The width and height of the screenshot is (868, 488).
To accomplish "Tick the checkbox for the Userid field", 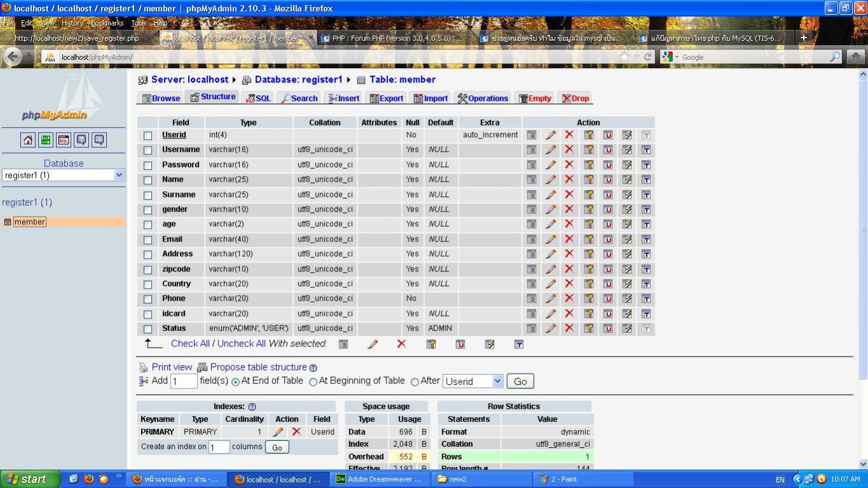I will [148, 135].
